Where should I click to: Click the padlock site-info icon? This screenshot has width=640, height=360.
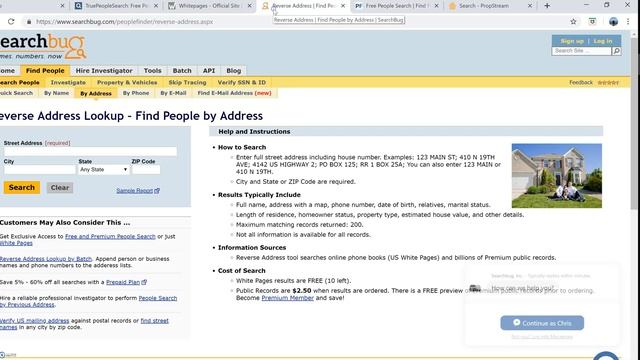pyautogui.click(x=29, y=22)
